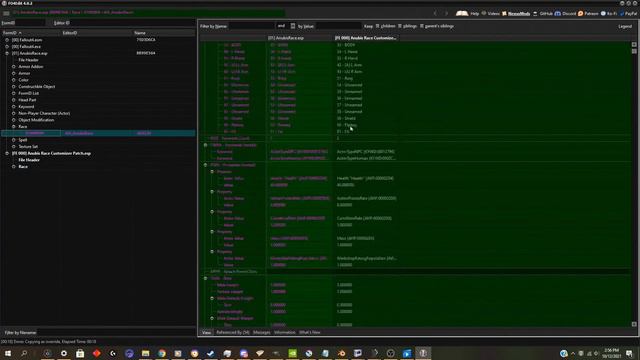This screenshot has width=640, height=360.
Task: Switch to the View tab
Action: click(x=207, y=332)
